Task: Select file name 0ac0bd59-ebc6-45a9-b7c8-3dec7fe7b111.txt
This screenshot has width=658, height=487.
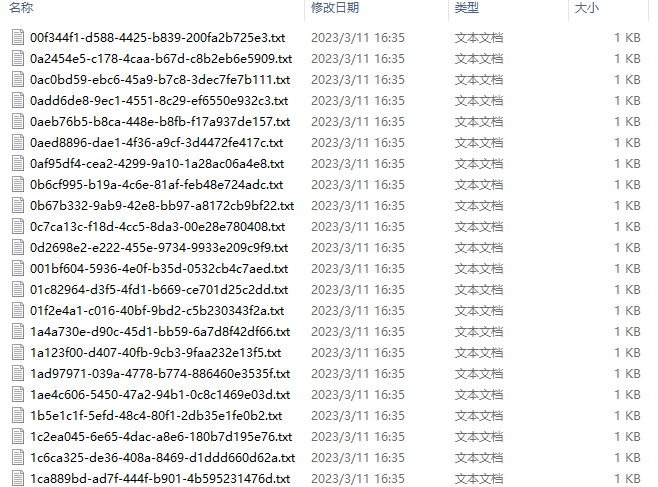Action: (x=160, y=80)
